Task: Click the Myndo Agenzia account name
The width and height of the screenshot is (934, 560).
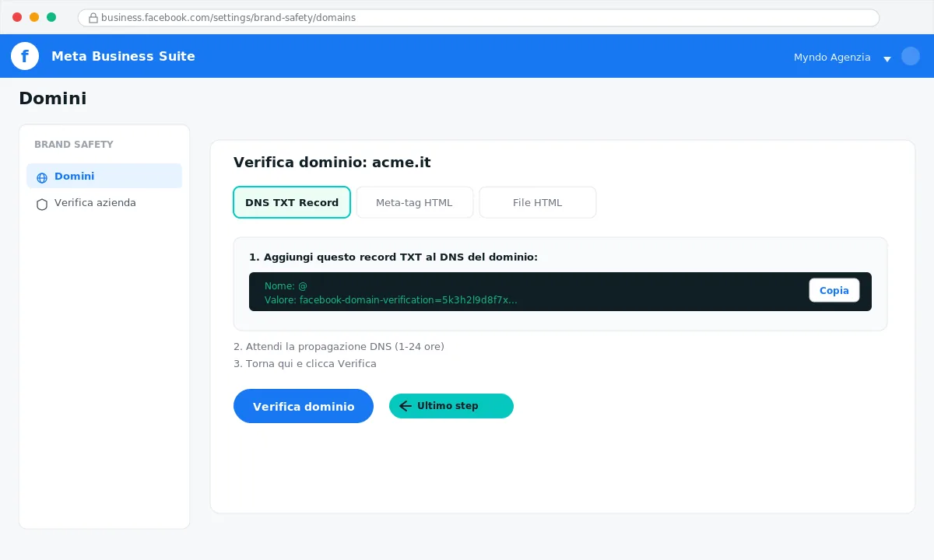Action: pos(832,57)
